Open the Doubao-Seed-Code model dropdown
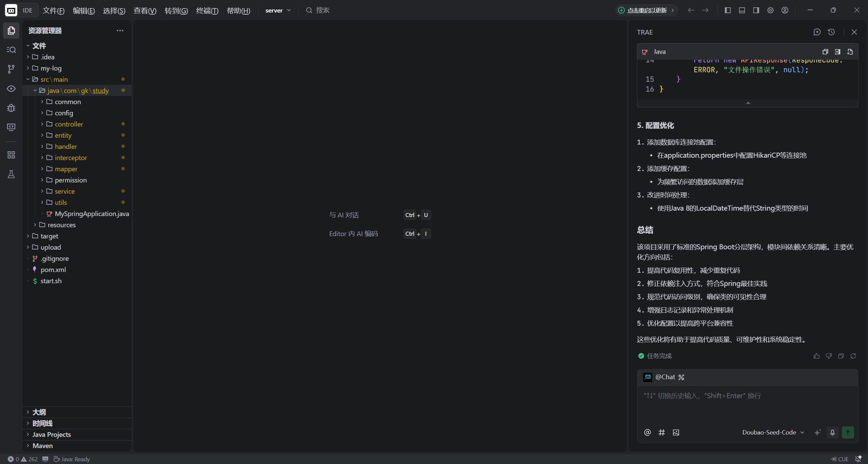Viewport: 868px width, 464px height. [773, 432]
